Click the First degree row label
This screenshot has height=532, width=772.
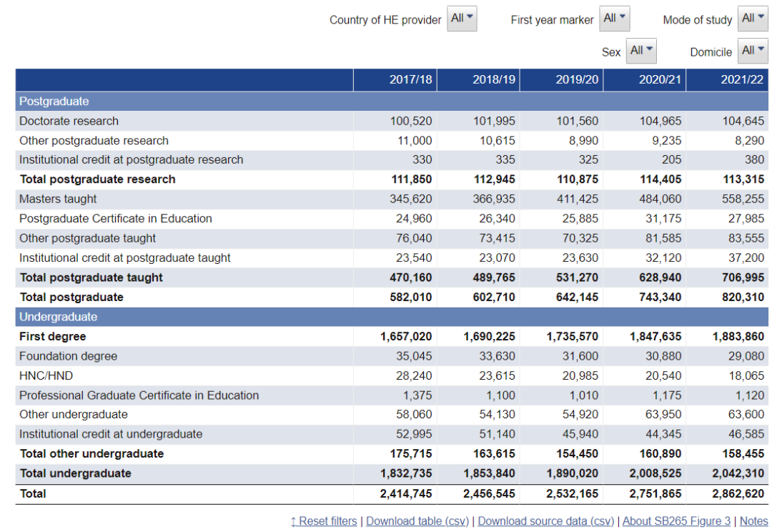click(53, 337)
